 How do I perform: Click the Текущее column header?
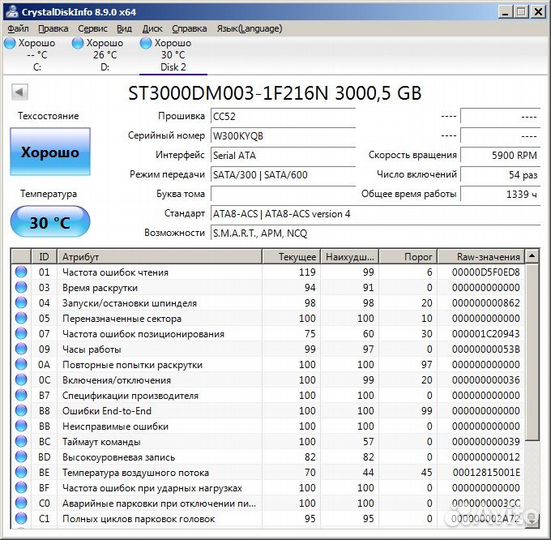pos(291,256)
